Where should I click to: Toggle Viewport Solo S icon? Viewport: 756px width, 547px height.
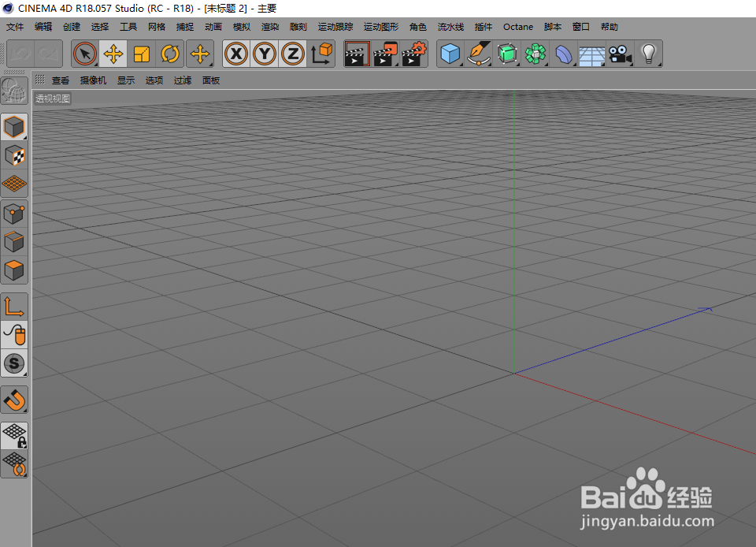[14, 363]
